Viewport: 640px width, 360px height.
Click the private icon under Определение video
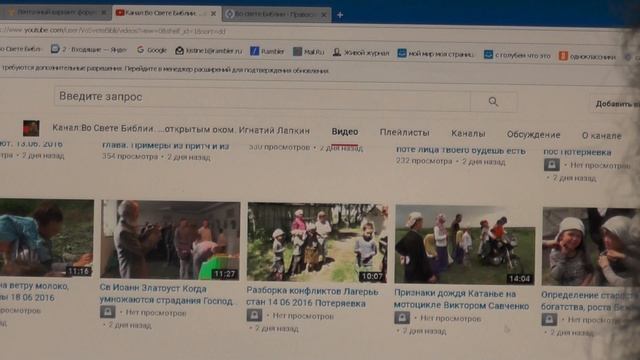tap(549, 319)
